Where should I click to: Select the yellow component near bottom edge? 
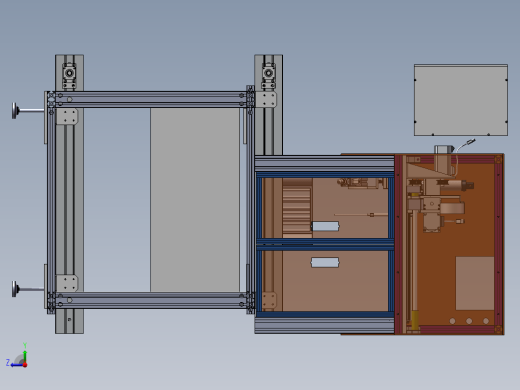point(415,320)
